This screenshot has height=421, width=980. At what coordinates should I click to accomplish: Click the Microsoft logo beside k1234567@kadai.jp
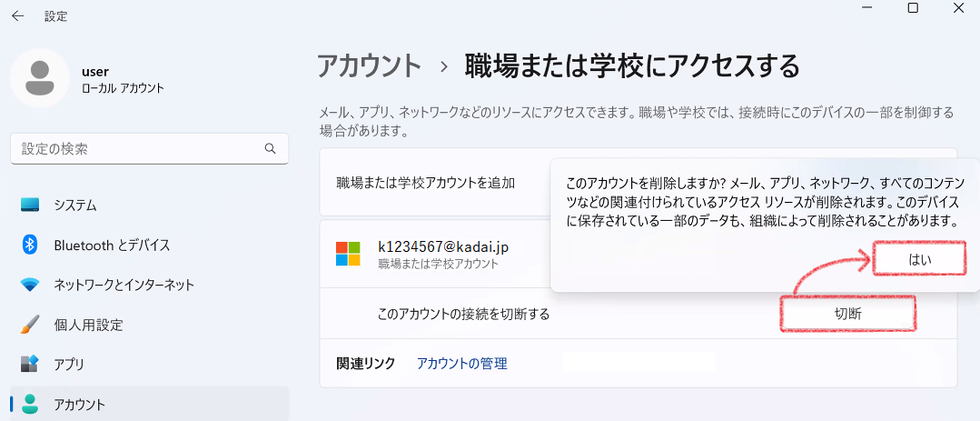tap(348, 254)
